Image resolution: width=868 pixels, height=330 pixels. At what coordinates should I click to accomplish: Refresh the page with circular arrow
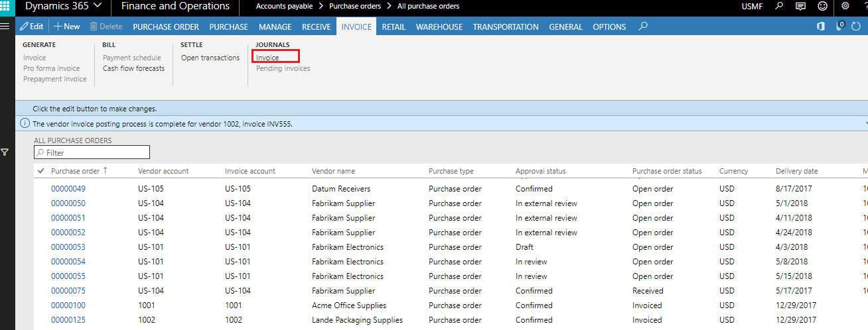click(x=855, y=27)
